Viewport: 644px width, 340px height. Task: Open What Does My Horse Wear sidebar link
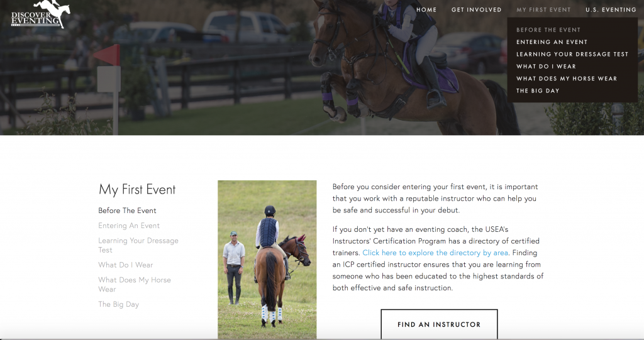click(135, 284)
